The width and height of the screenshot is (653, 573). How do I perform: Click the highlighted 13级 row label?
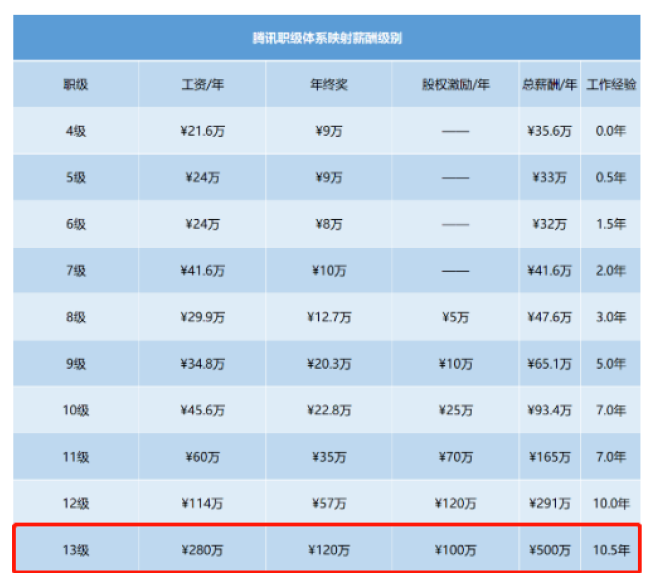[x=76, y=549]
